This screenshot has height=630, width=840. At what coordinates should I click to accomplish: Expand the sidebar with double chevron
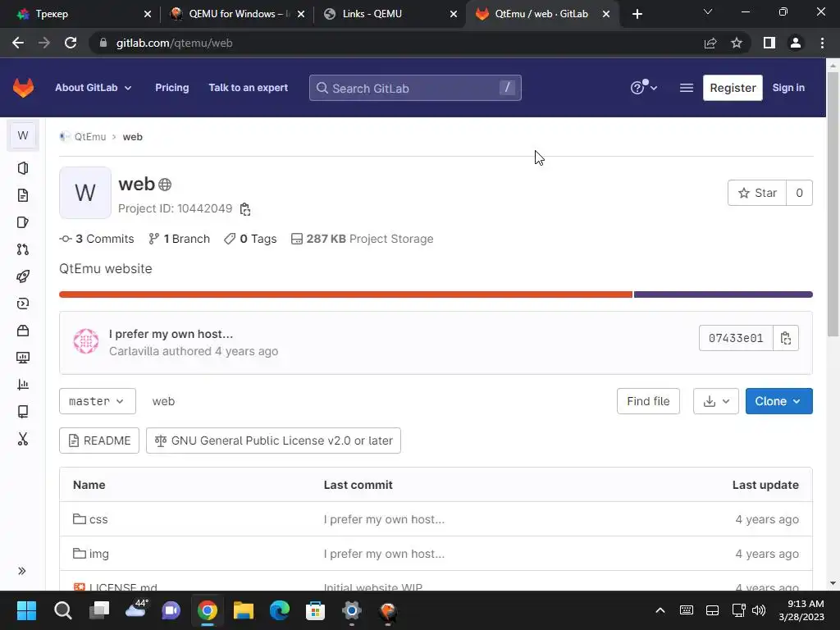pyautogui.click(x=22, y=571)
